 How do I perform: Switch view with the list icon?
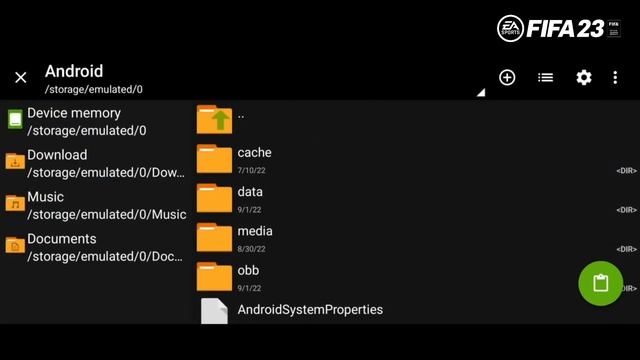545,78
